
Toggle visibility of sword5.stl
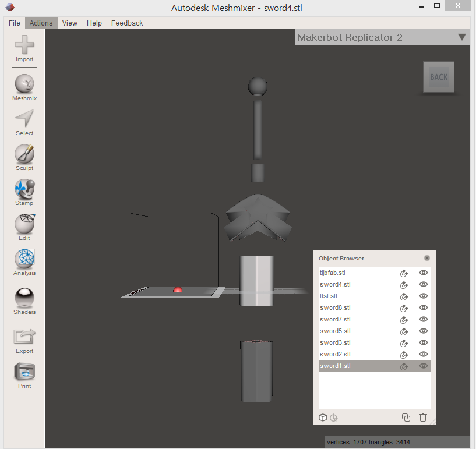(424, 331)
